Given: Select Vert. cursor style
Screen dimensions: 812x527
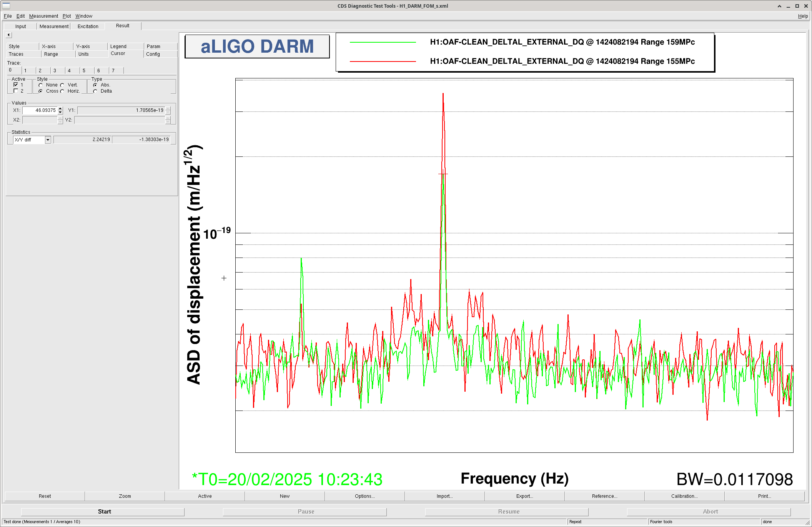Looking at the screenshot, I should pyautogui.click(x=62, y=85).
